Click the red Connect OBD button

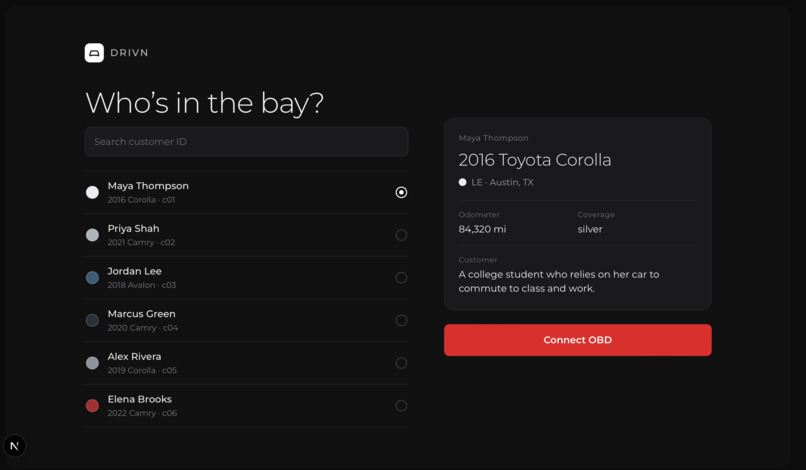tap(578, 340)
